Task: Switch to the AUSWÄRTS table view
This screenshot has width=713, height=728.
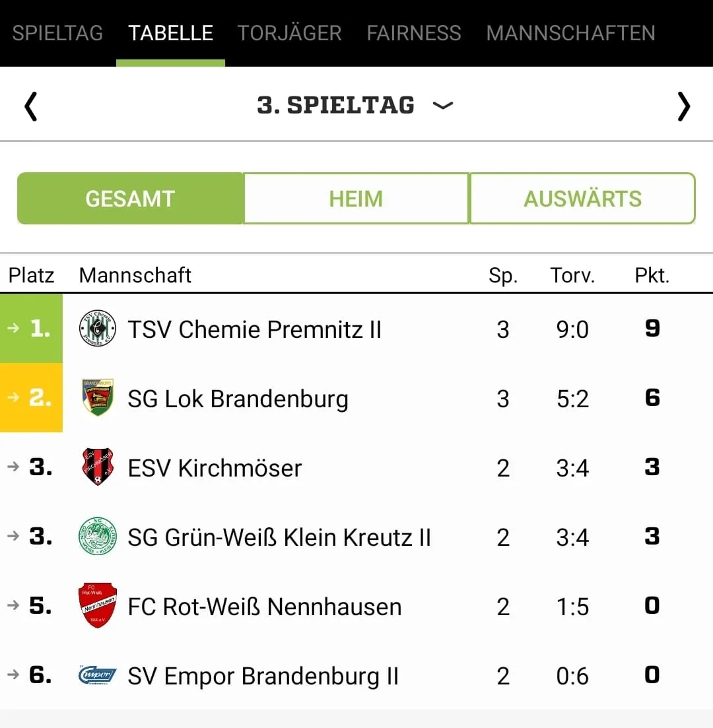Action: (582, 199)
